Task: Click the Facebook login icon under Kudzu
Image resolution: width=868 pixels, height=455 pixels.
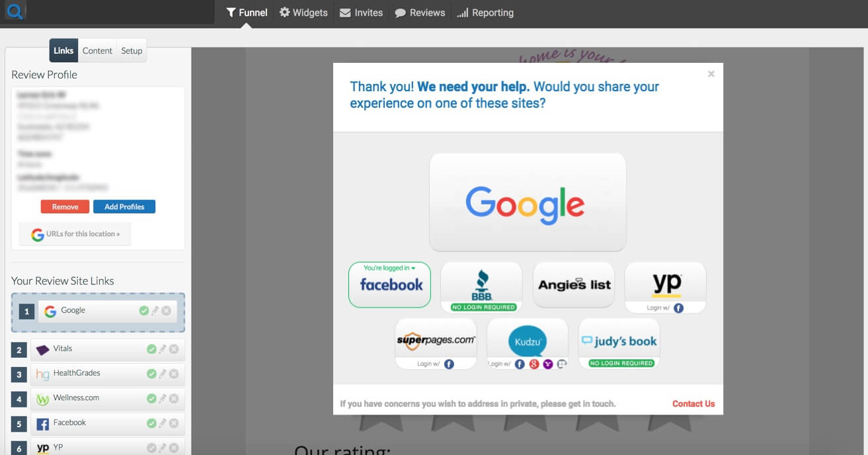Action: coord(520,364)
